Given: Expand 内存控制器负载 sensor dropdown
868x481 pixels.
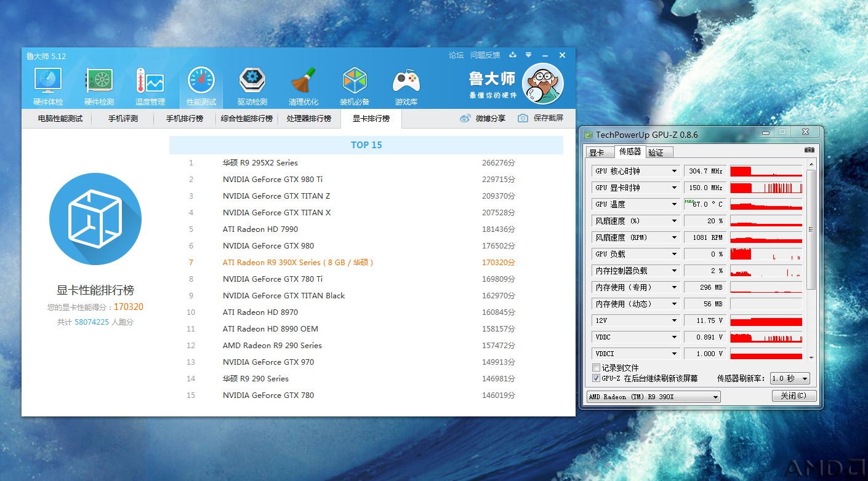Looking at the screenshot, I should coord(674,271).
